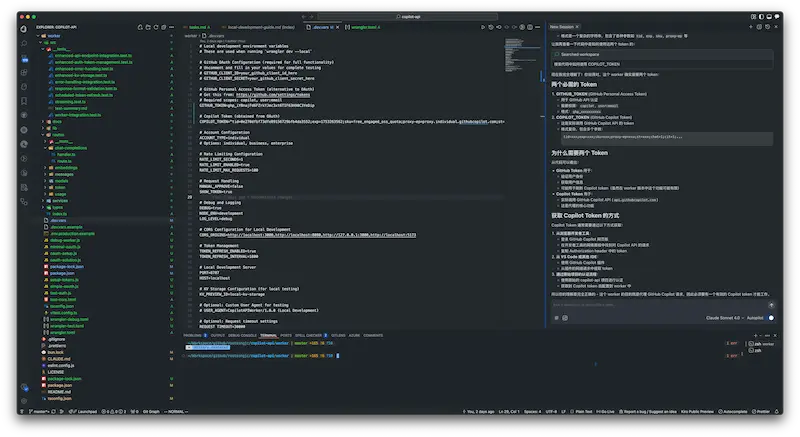Collapse all folders in Explorer

164,27
